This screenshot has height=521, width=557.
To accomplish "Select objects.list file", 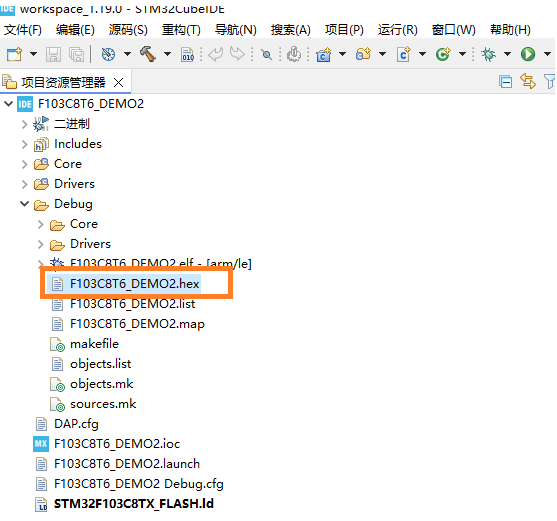I will click(101, 364).
